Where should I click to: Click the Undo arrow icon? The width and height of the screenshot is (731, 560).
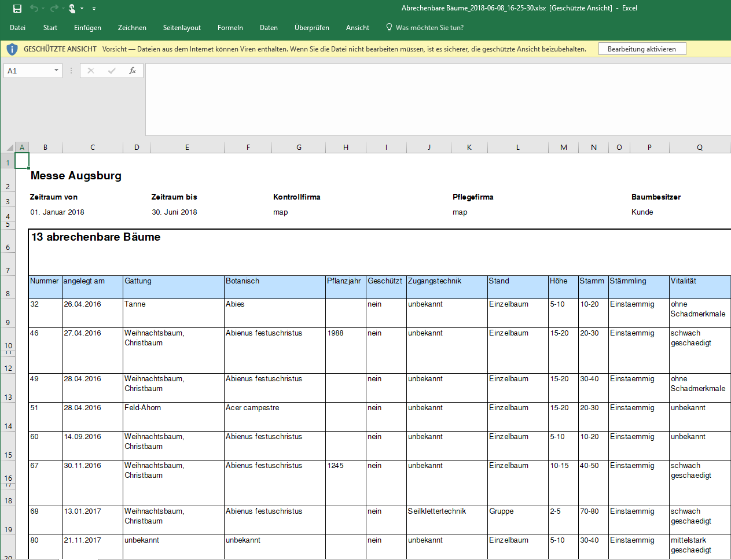[x=34, y=9]
